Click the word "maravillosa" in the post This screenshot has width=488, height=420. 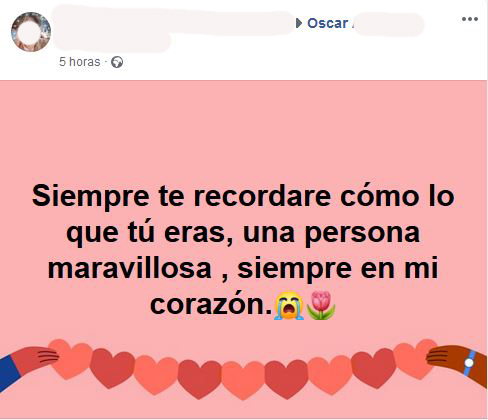click(x=129, y=268)
